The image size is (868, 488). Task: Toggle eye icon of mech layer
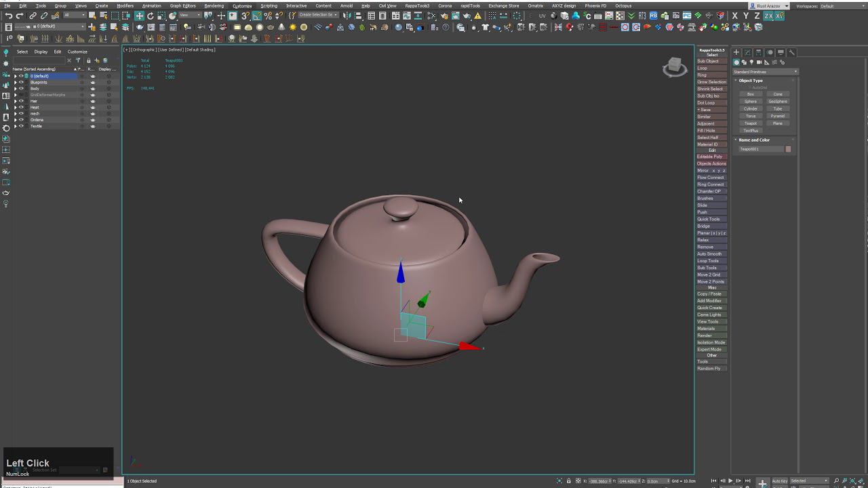point(21,113)
